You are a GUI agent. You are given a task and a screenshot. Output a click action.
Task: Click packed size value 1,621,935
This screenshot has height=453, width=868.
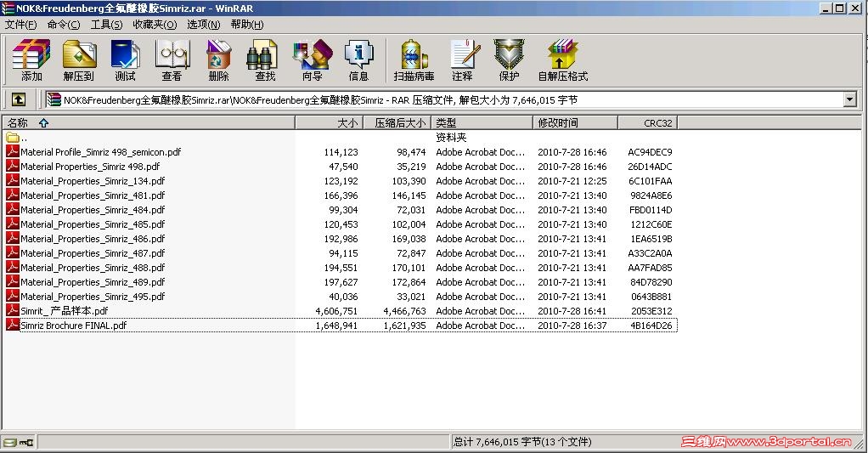tap(404, 326)
